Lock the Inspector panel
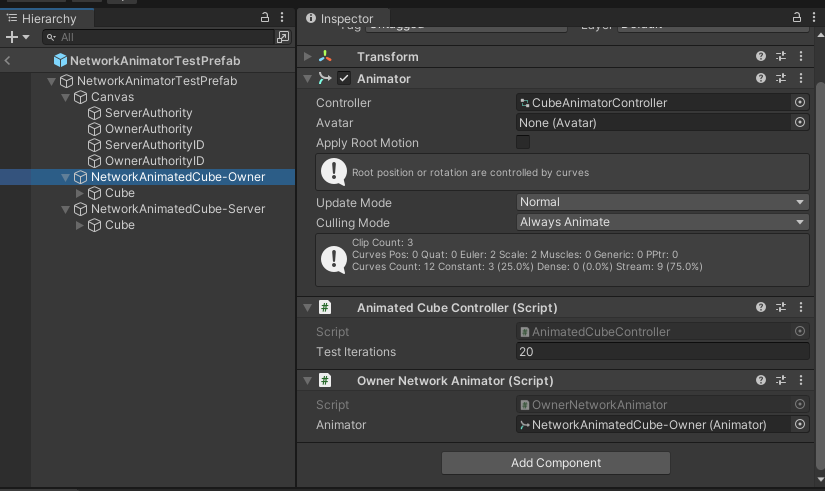This screenshot has width=825, height=491. pos(795,18)
